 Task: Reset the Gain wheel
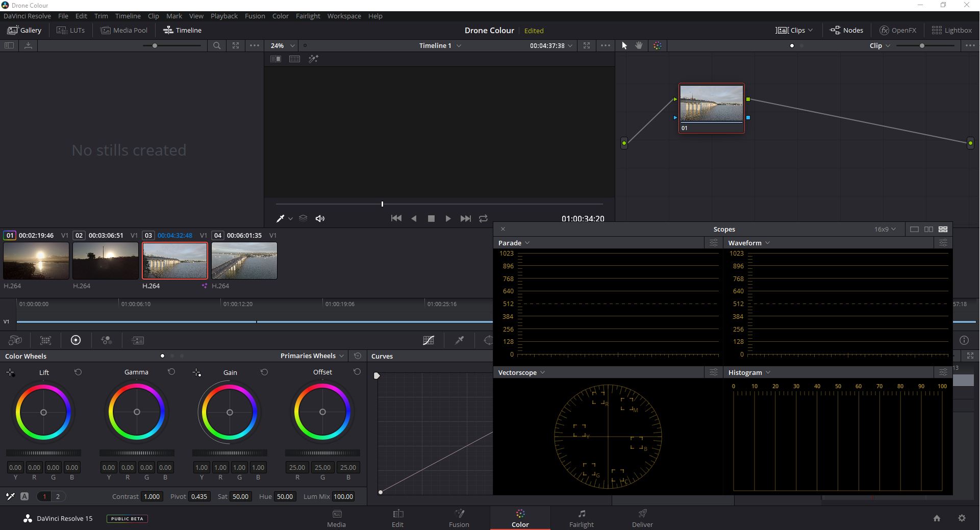tap(264, 372)
